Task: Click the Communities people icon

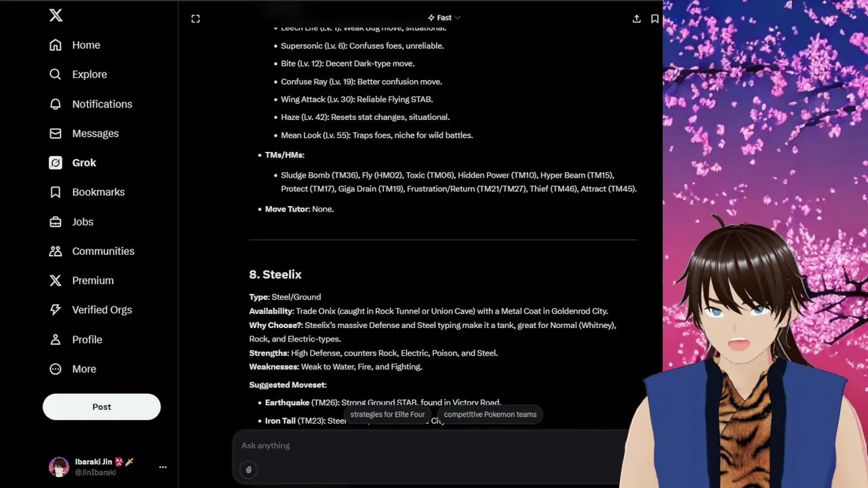Action: tap(56, 251)
